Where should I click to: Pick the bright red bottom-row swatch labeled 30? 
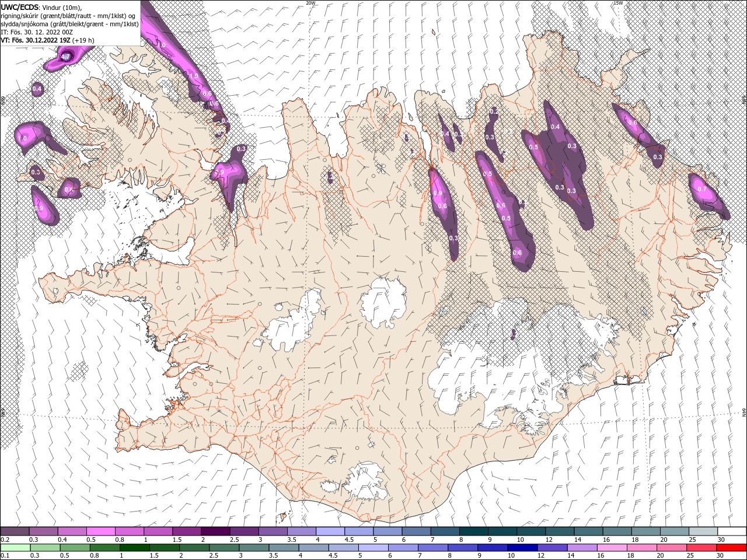731,548
